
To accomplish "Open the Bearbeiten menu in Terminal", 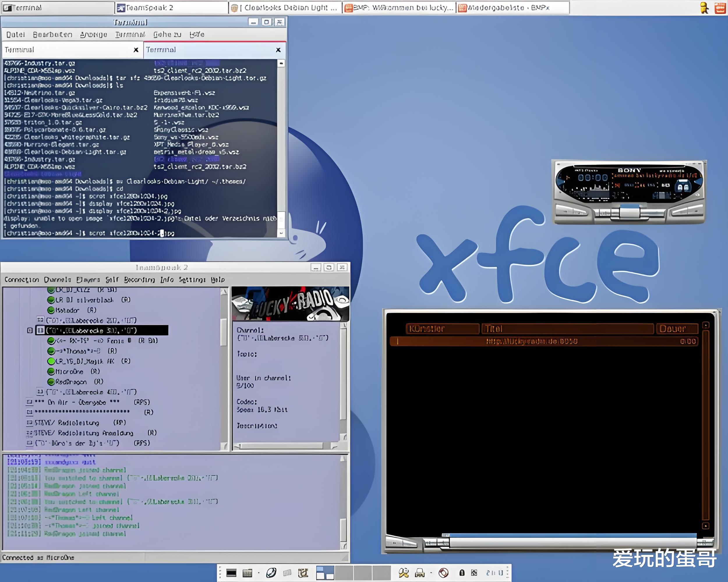I will tap(52, 34).
